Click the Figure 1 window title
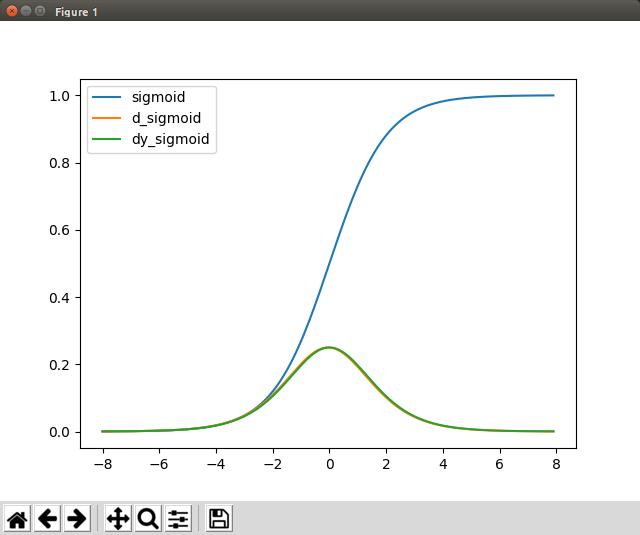Viewport: 640px width, 535px height. 76,12
